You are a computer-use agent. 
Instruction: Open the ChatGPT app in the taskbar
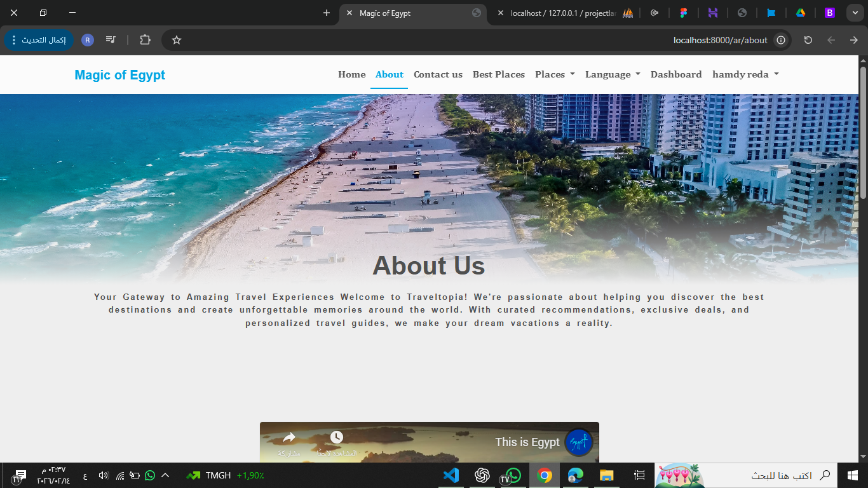(482, 475)
